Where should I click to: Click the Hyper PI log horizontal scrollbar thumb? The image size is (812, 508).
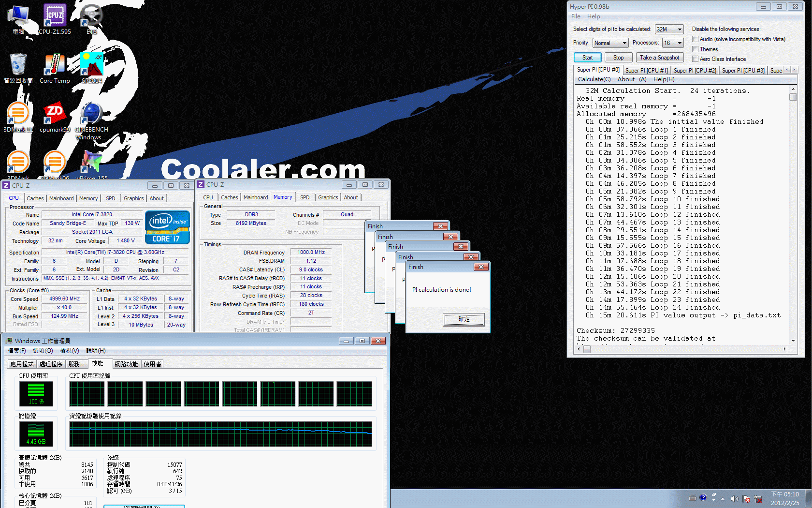587,349
